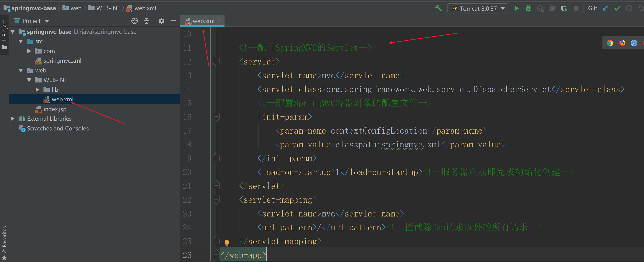
Task: Fold the servlet-mapping block at line 22
Action: click(216, 200)
